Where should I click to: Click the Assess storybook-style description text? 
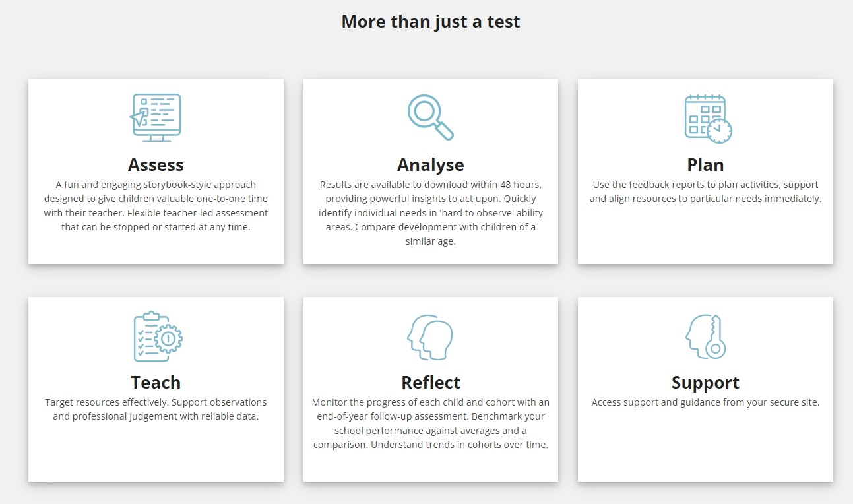(x=156, y=191)
